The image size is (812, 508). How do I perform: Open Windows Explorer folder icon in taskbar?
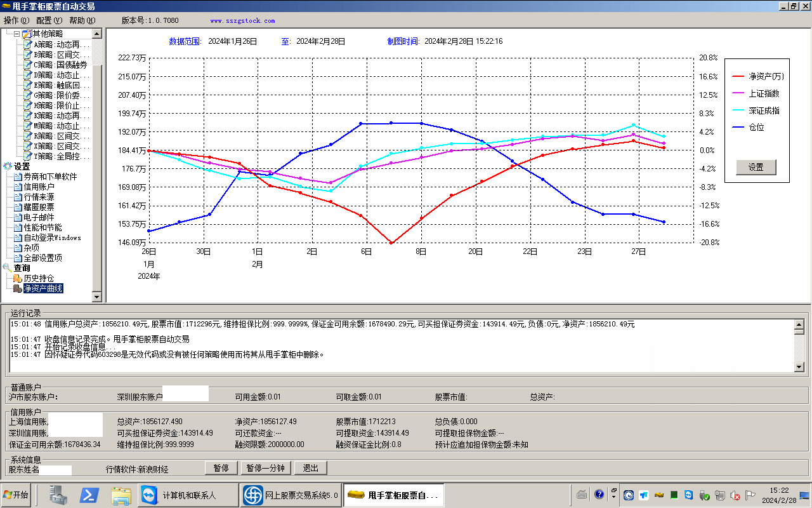tap(121, 495)
